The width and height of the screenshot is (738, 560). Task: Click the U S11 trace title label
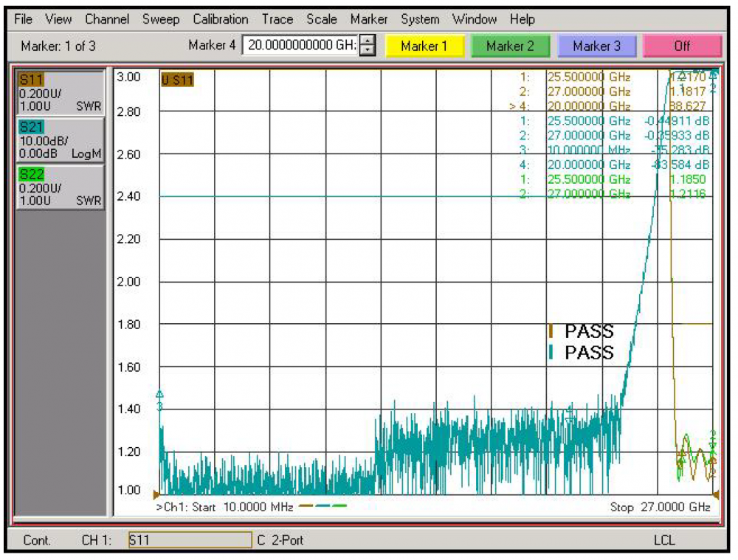tap(177, 79)
